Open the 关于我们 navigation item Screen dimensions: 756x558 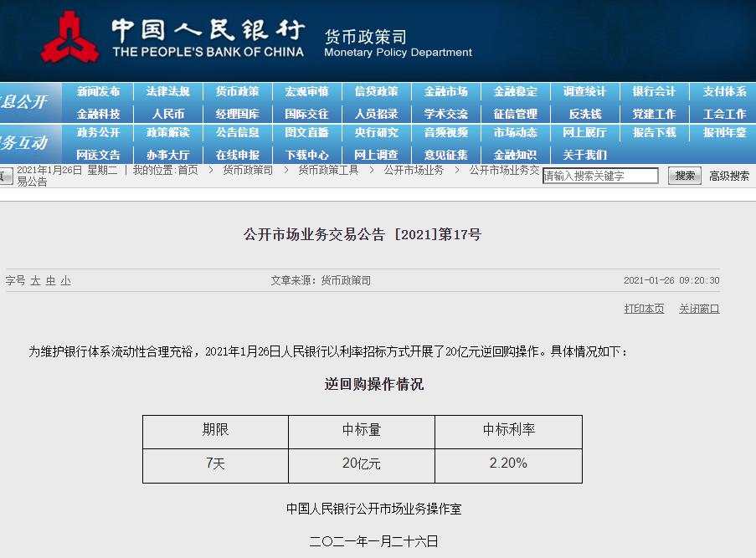585,155
